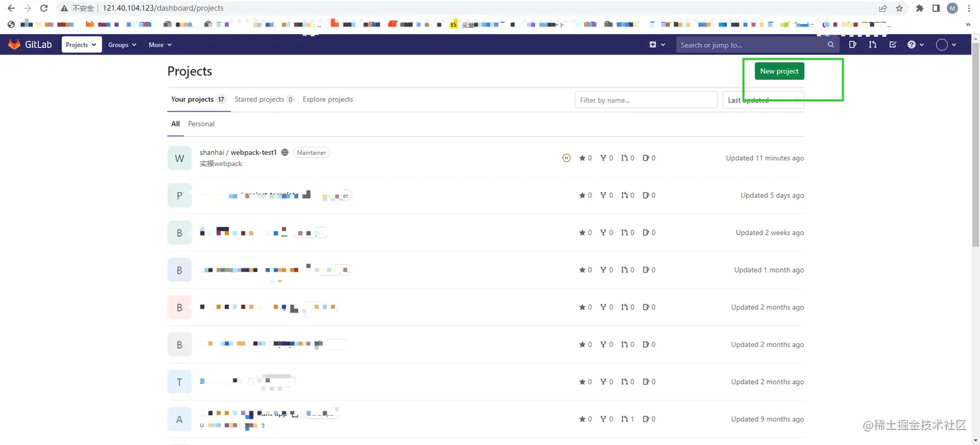Viewport: 980px width, 445px height.
Task: Open the browser Extensions puzzle icon
Action: [920, 8]
